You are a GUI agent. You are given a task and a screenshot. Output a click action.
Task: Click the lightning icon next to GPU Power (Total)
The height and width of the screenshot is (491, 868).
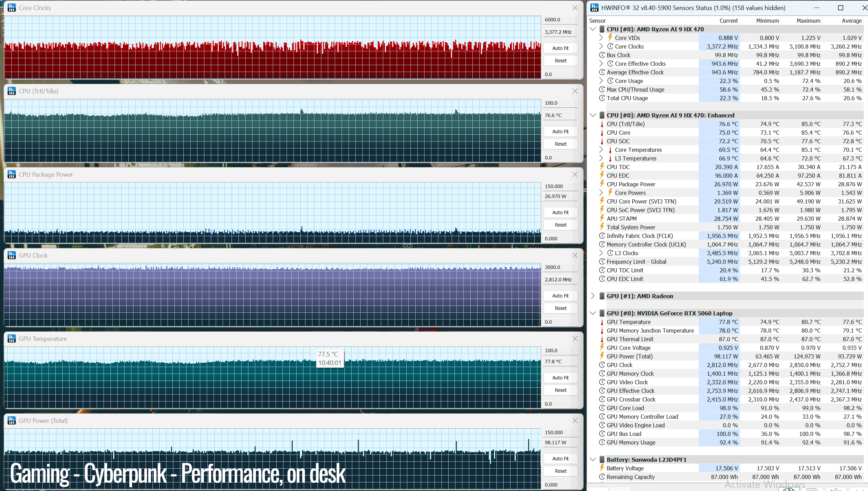pyautogui.click(x=602, y=356)
